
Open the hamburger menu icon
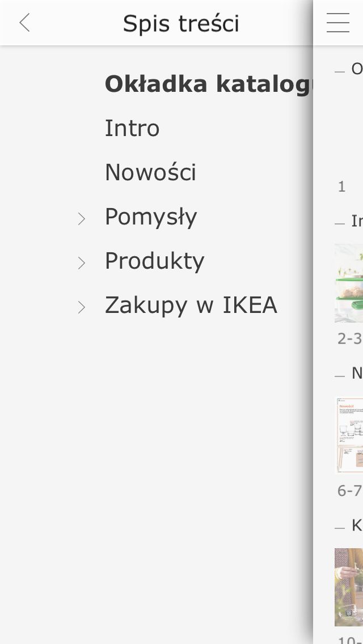[338, 23]
